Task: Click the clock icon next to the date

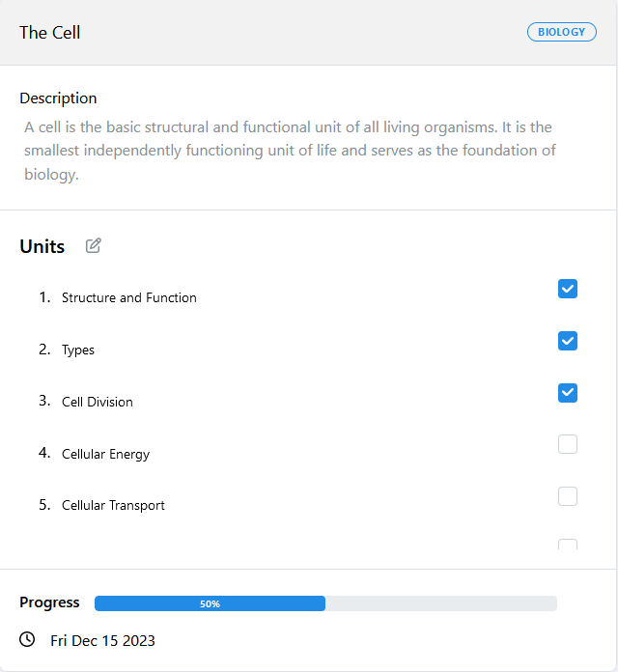Action: click(x=27, y=639)
